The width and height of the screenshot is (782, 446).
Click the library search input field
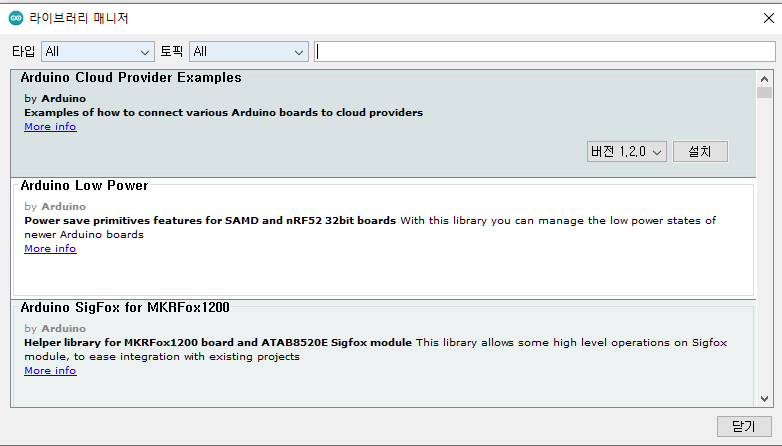pyautogui.click(x=545, y=51)
